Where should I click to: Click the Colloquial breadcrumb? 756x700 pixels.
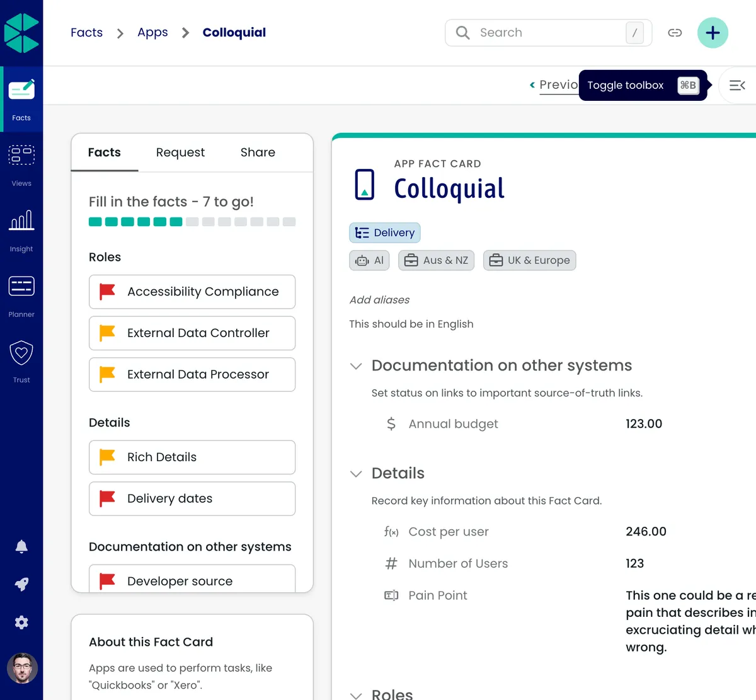pyautogui.click(x=234, y=33)
